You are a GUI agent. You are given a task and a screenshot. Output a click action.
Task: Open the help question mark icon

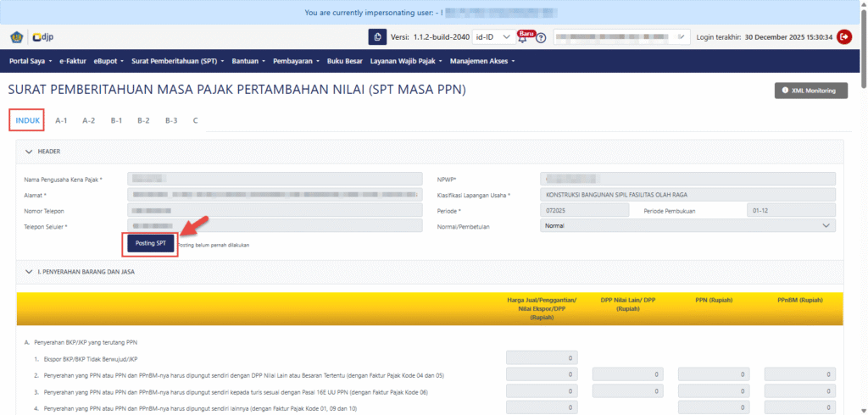point(541,38)
